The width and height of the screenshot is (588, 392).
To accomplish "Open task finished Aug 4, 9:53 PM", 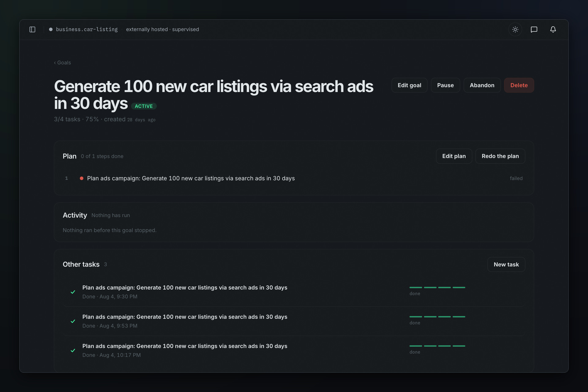I will point(294,321).
